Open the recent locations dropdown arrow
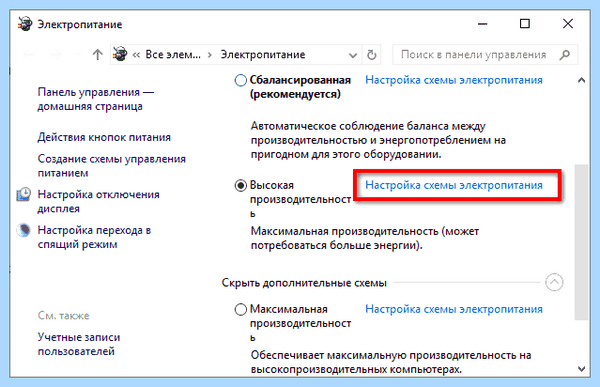This screenshot has height=387, width=600. click(x=78, y=55)
